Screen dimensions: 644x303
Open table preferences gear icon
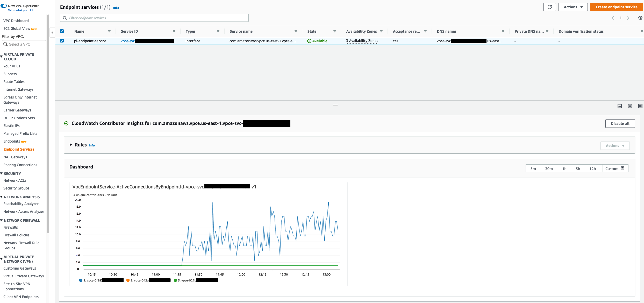(640, 18)
